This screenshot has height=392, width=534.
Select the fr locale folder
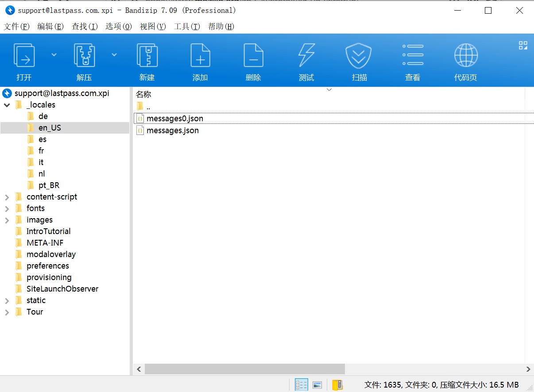41,151
